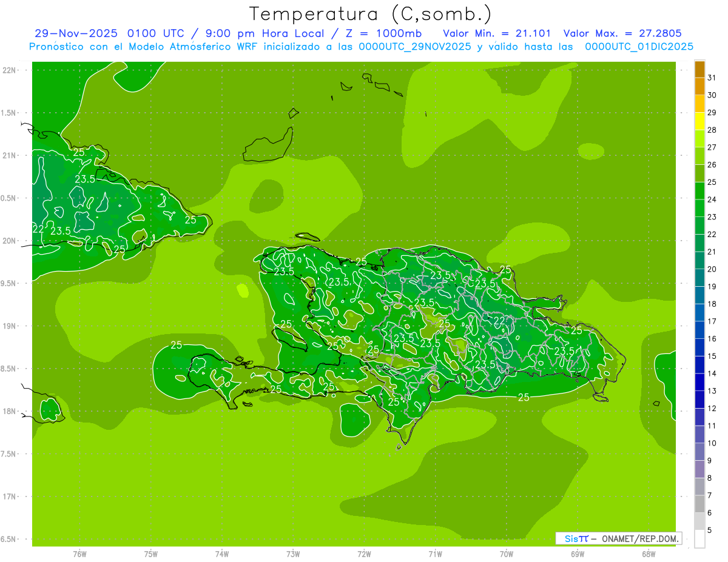
Task: Click the "75W" longitude axis label
Action: click(x=151, y=554)
